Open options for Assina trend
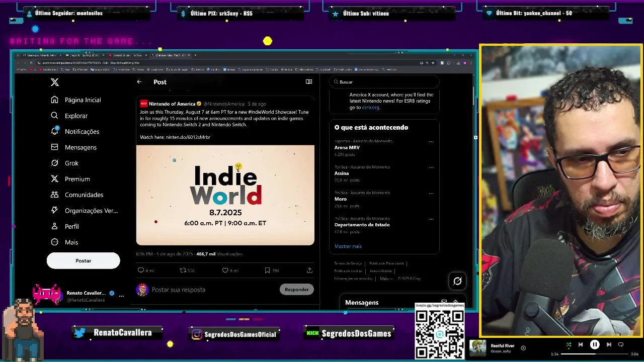 click(431, 167)
